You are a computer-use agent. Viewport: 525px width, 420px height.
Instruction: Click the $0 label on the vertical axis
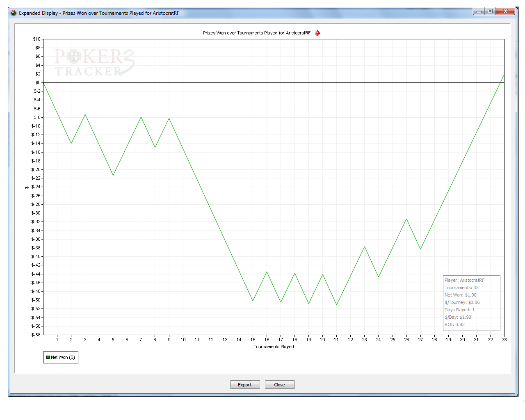(38, 82)
